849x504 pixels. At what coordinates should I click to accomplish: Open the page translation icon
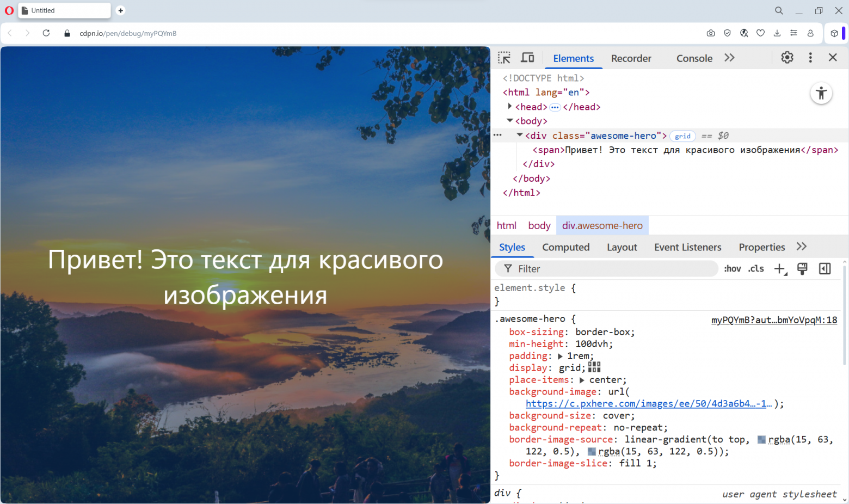click(x=744, y=33)
